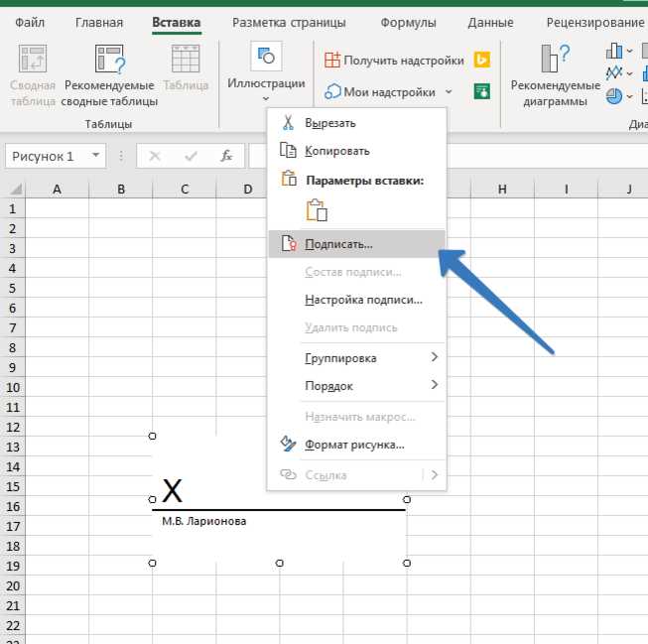Select the Вставка ribbon tab
Image resolution: width=648 pixels, height=644 pixels.
pos(177,22)
